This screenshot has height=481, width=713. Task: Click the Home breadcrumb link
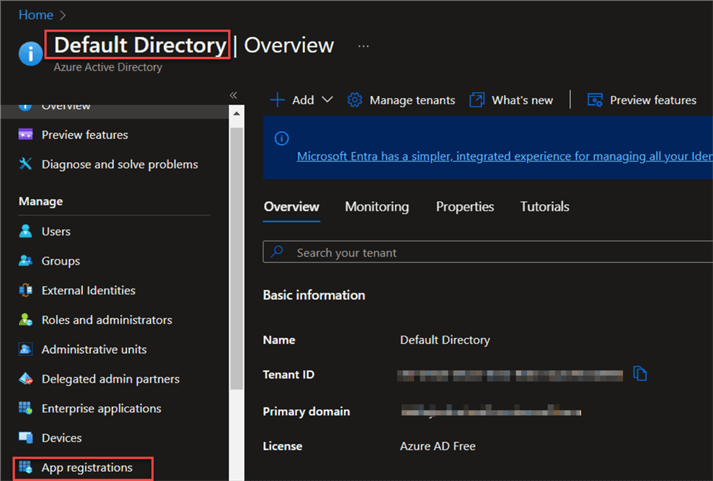36,15
